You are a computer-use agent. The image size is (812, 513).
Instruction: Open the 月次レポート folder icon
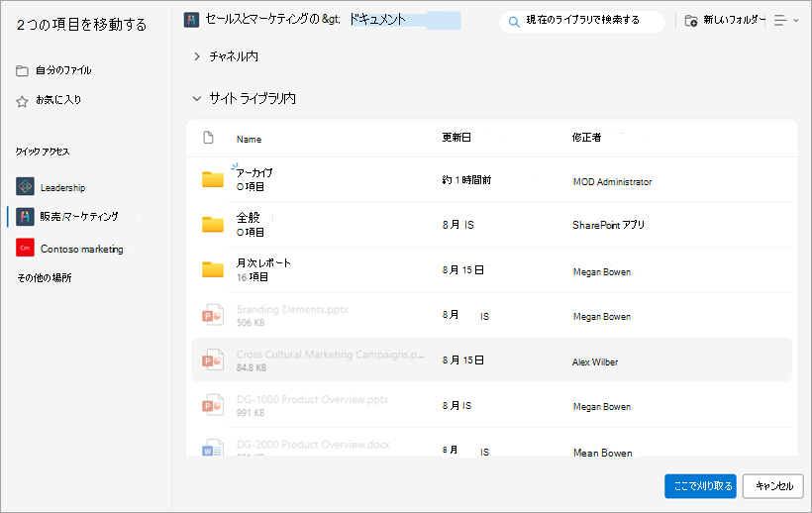tap(212, 269)
